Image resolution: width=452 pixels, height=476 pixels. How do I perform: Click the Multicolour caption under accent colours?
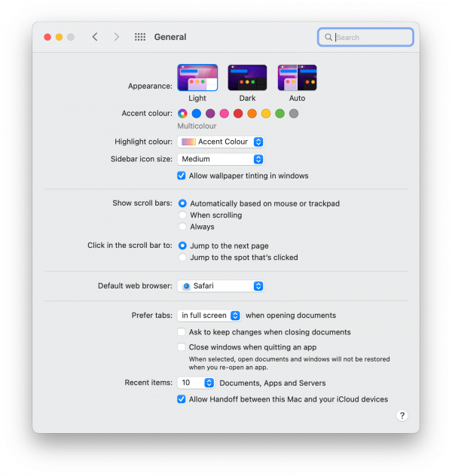click(197, 126)
